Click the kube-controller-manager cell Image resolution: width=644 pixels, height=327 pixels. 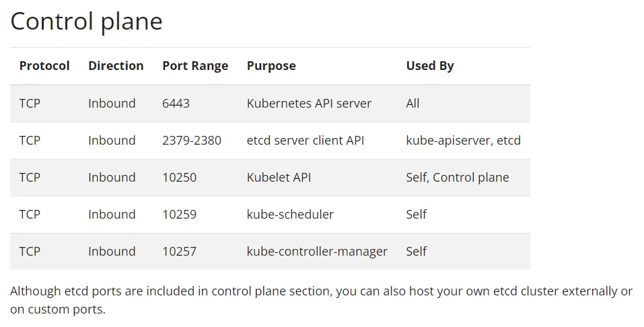tap(317, 252)
